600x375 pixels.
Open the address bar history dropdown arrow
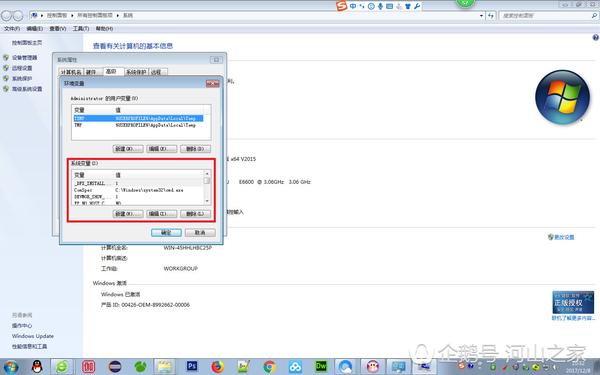481,16
